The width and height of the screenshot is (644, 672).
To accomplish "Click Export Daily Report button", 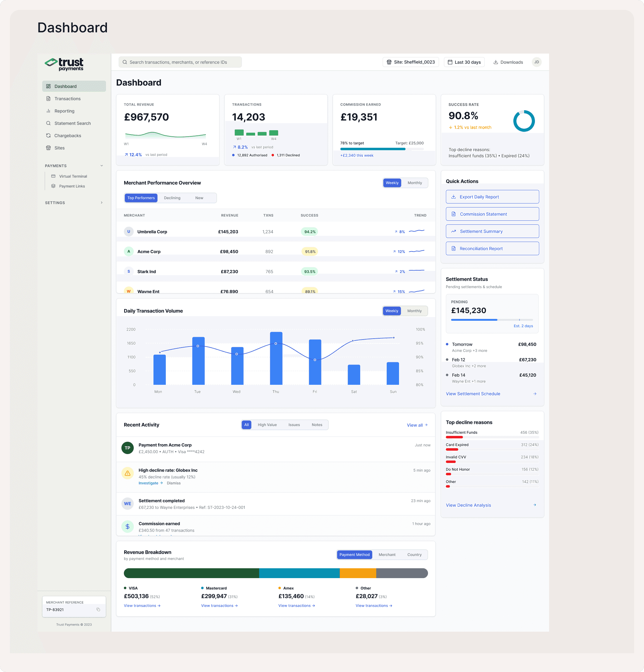I will [x=492, y=197].
